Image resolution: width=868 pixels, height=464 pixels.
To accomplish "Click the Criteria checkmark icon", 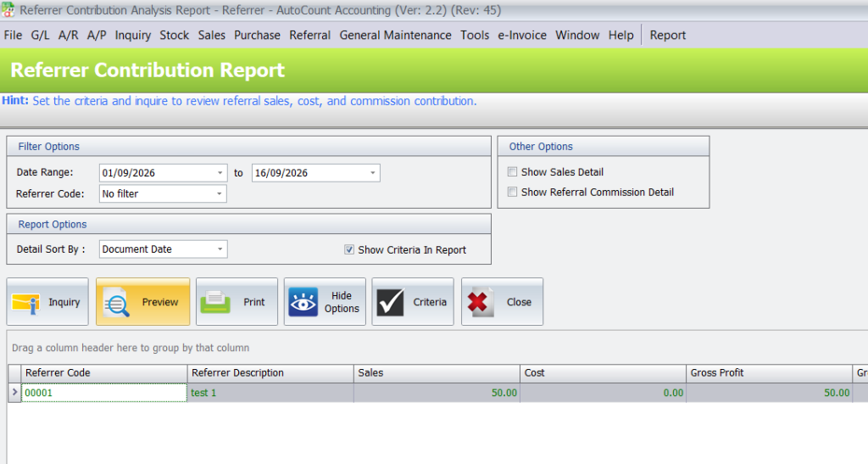I will coord(390,302).
